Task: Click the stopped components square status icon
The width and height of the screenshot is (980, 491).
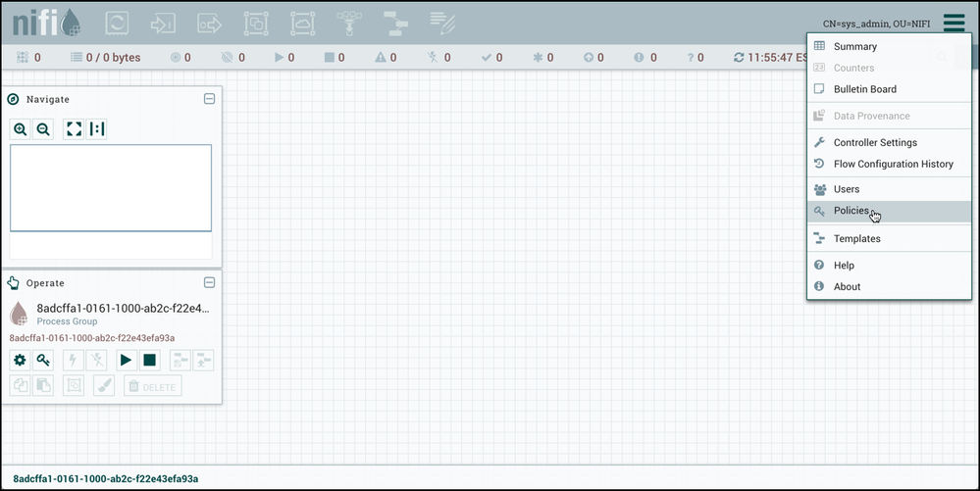Action: [x=330, y=58]
